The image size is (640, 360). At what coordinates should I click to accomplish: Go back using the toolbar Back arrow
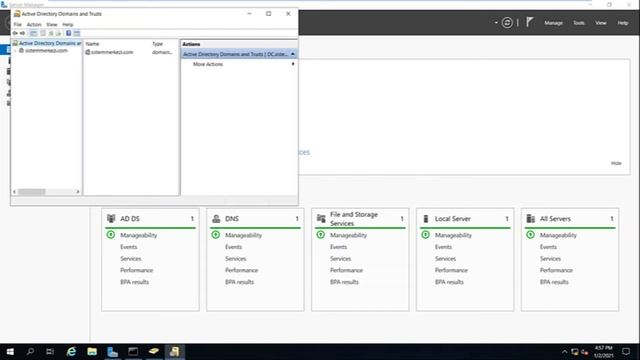pos(15,33)
